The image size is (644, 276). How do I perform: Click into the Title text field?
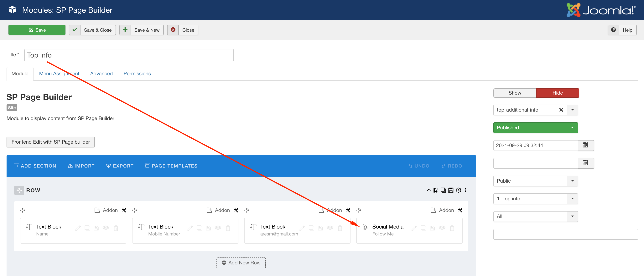pos(129,55)
